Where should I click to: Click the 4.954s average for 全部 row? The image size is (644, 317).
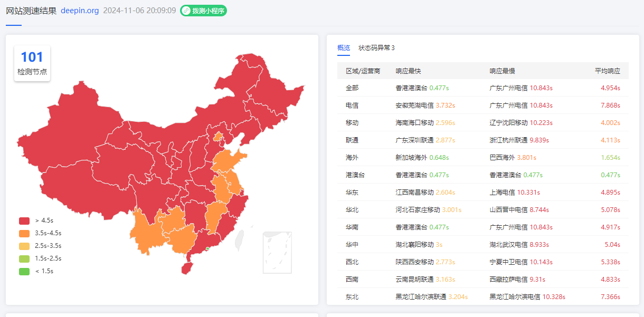coord(610,88)
